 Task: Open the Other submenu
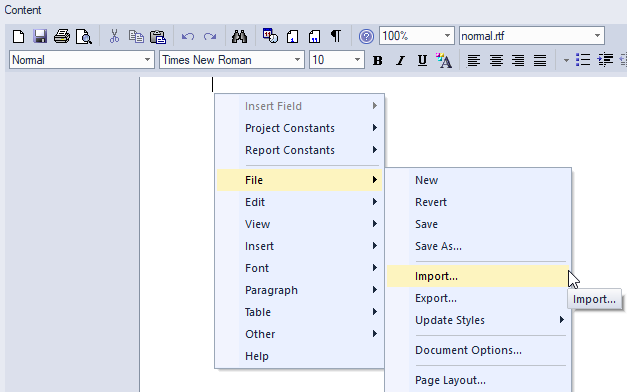tap(300, 334)
